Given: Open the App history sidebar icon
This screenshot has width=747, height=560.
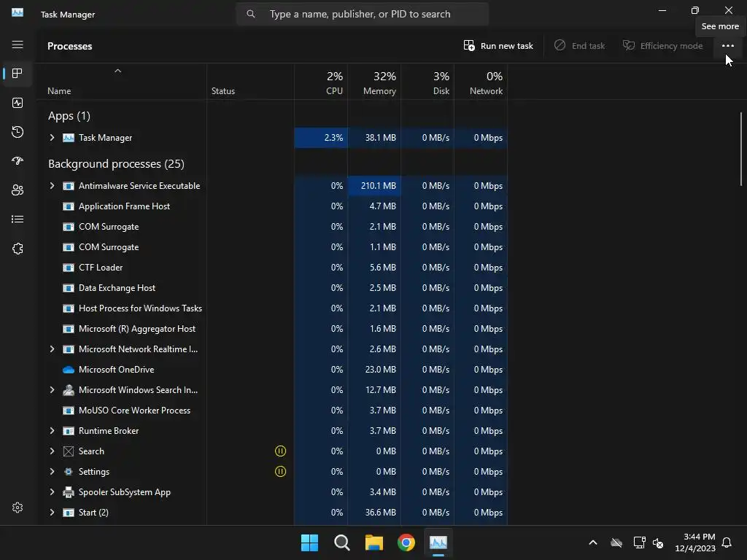Looking at the screenshot, I should pos(18,132).
